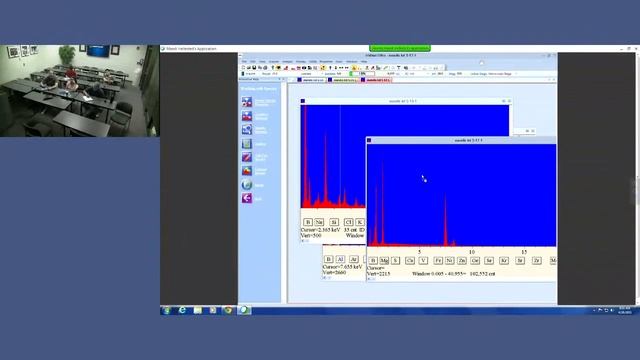Open the Help menu

(364, 62)
